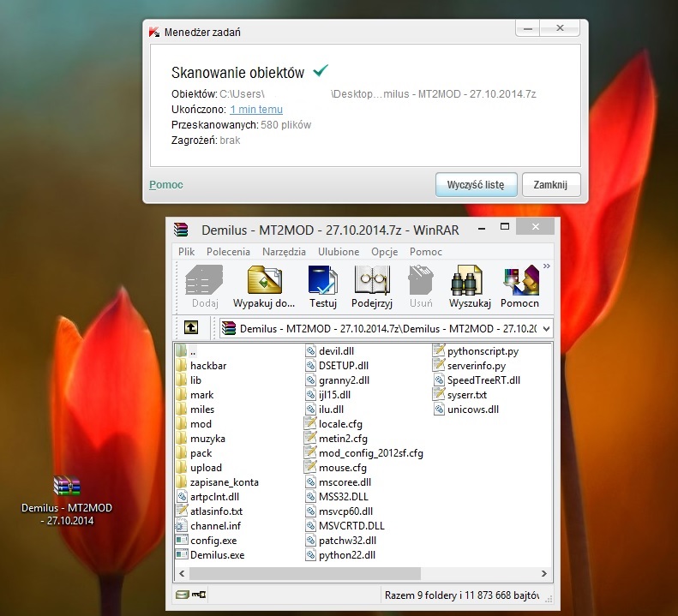Click the Dodaj toolbar icon in WinRAR
Image resolution: width=678 pixels, height=616 pixels.
tap(204, 287)
